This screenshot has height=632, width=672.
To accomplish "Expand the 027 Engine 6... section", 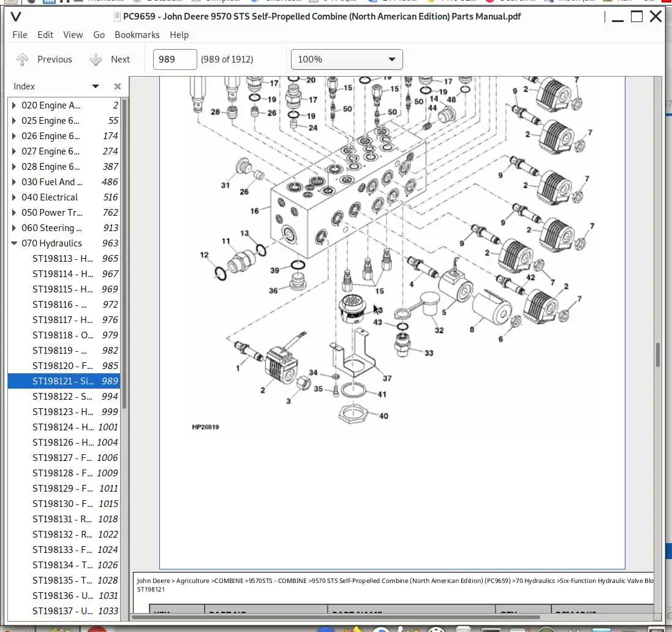I will click(13, 151).
